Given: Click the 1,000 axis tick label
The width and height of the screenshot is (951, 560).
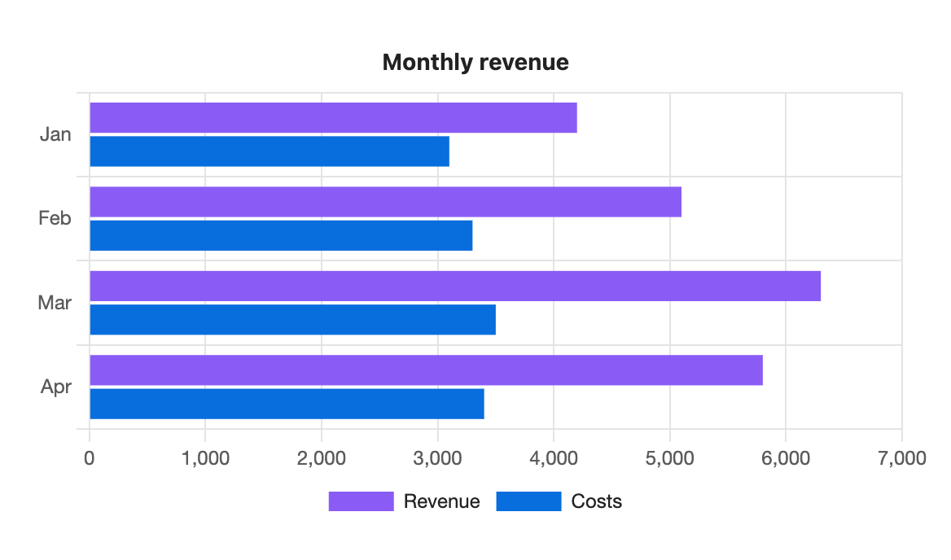Looking at the screenshot, I should [x=205, y=458].
